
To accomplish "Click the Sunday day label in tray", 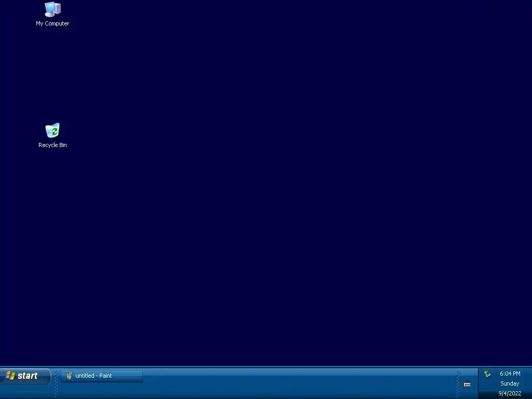I will click(x=510, y=383).
